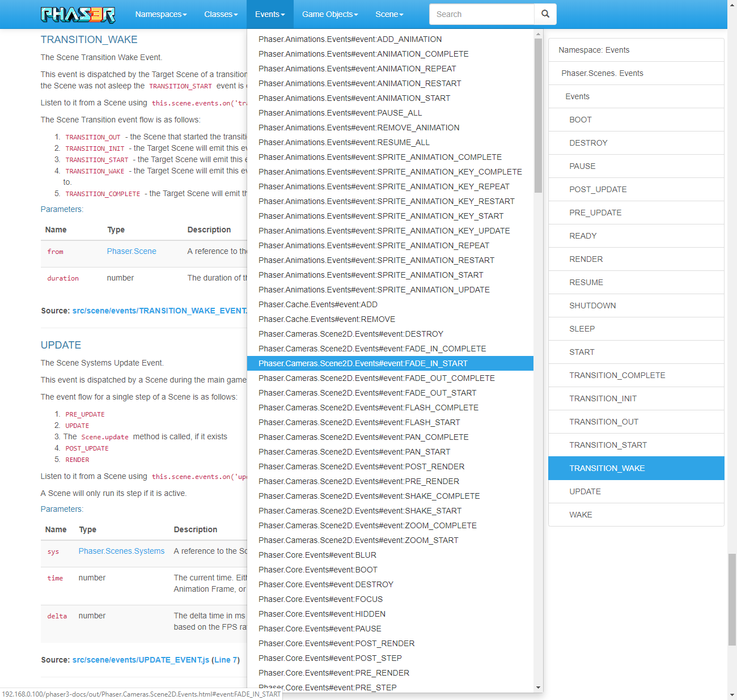The width and height of the screenshot is (737, 700).
Task: Select Phaser.Cameras.Scene2D FADE_IN_START entry
Action: click(x=363, y=363)
